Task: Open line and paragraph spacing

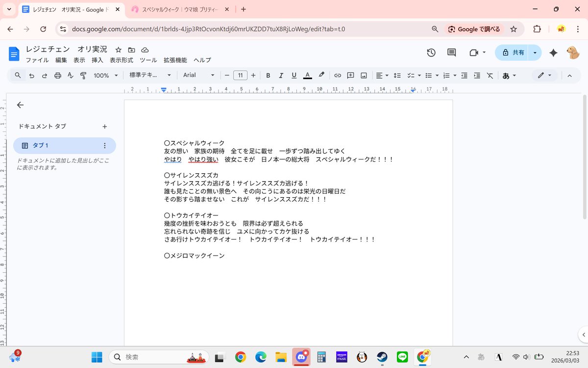Action: [x=397, y=76]
